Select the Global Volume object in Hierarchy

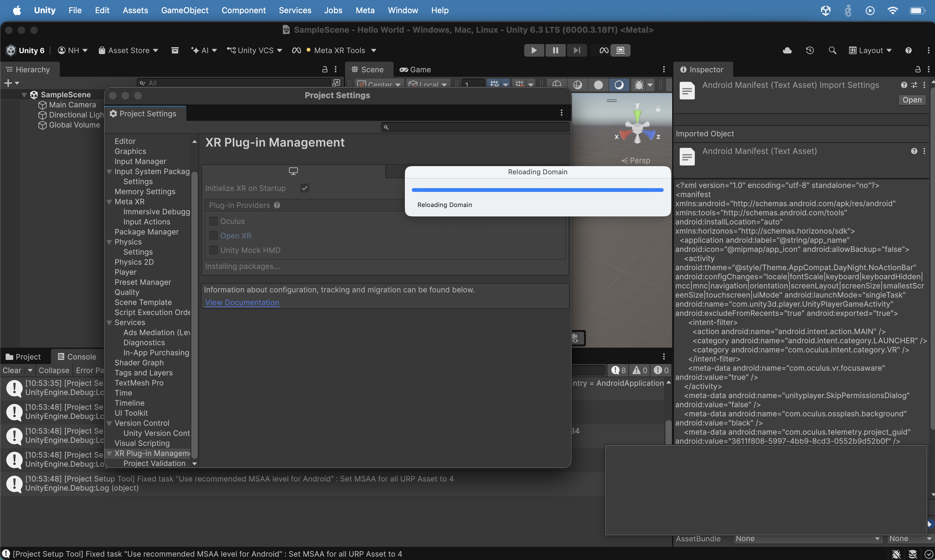pyautogui.click(x=74, y=125)
